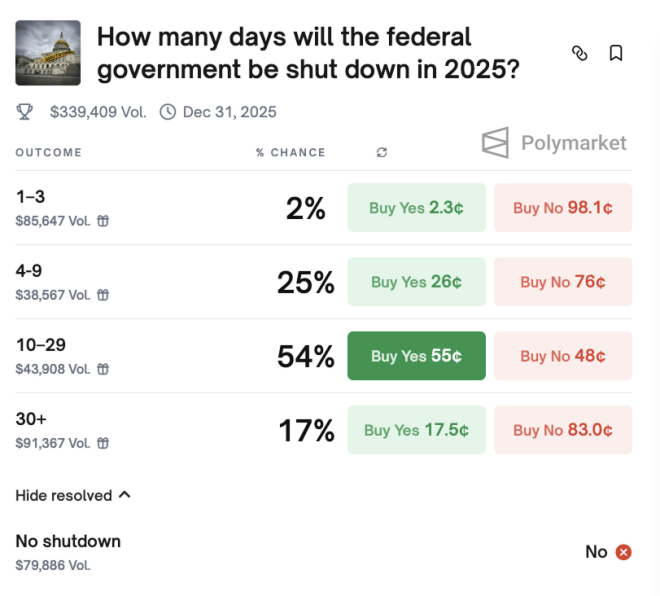The image size is (660, 596).
Task: Click the refresh icon beside % Chance
Action: [382, 152]
